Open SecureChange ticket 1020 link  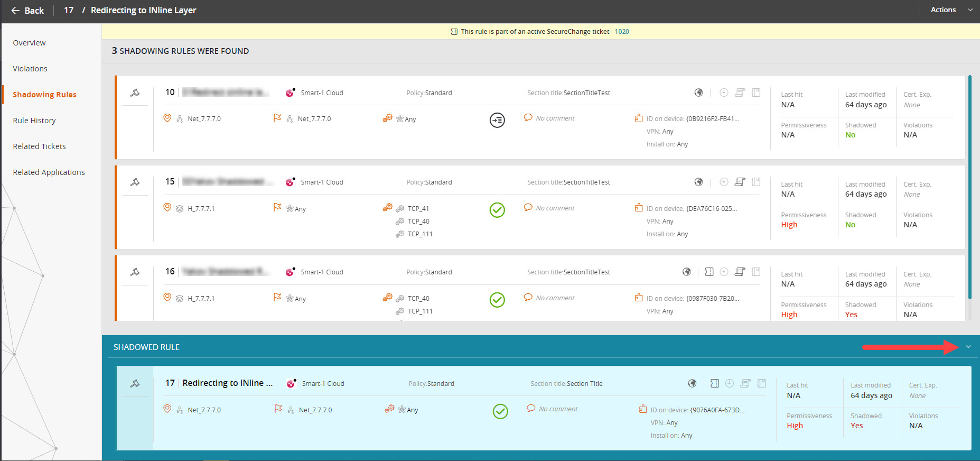(622, 32)
